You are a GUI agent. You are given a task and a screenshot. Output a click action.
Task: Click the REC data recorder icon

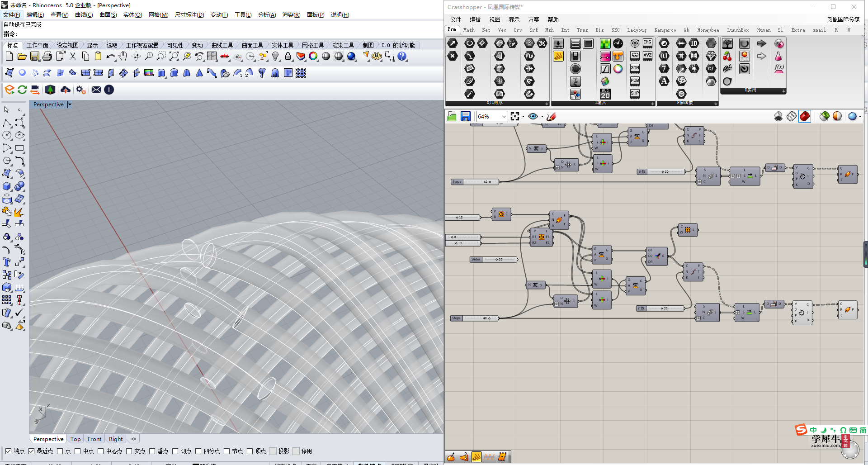tap(745, 56)
